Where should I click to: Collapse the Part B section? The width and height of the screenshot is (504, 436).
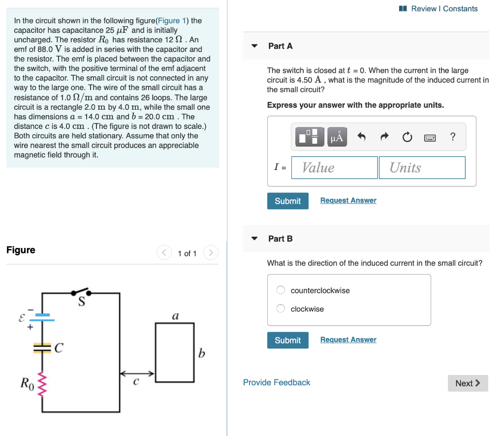(254, 238)
